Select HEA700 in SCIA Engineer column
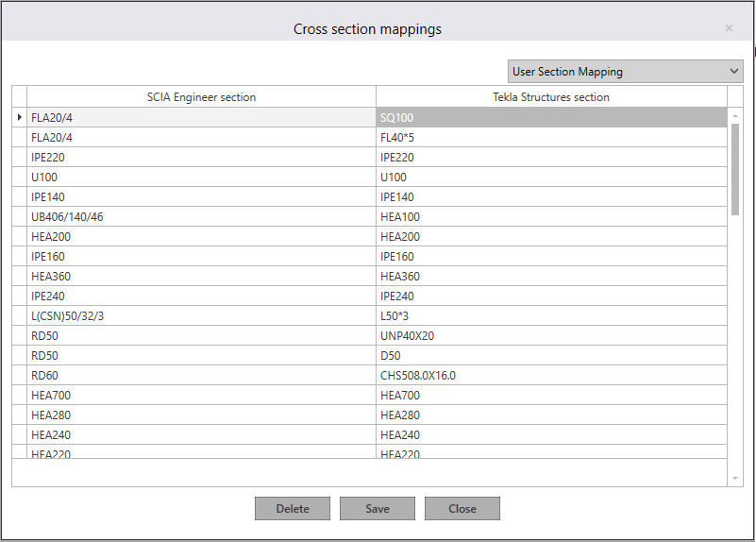 (201, 395)
